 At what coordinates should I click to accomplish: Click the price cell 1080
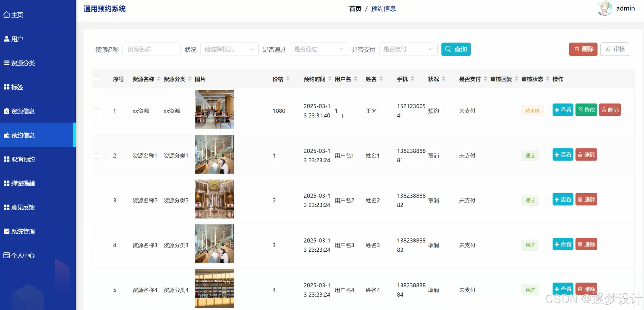pyautogui.click(x=279, y=111)
